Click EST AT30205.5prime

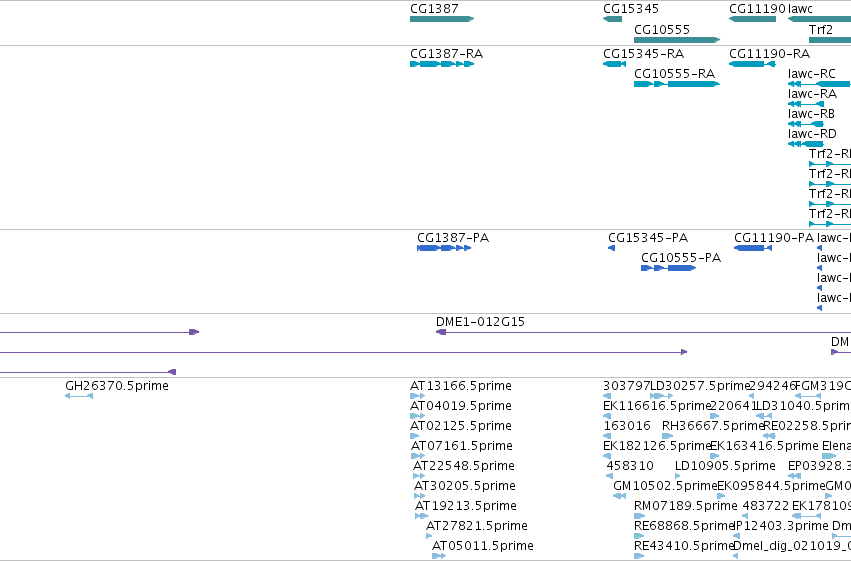coord(465,486)
